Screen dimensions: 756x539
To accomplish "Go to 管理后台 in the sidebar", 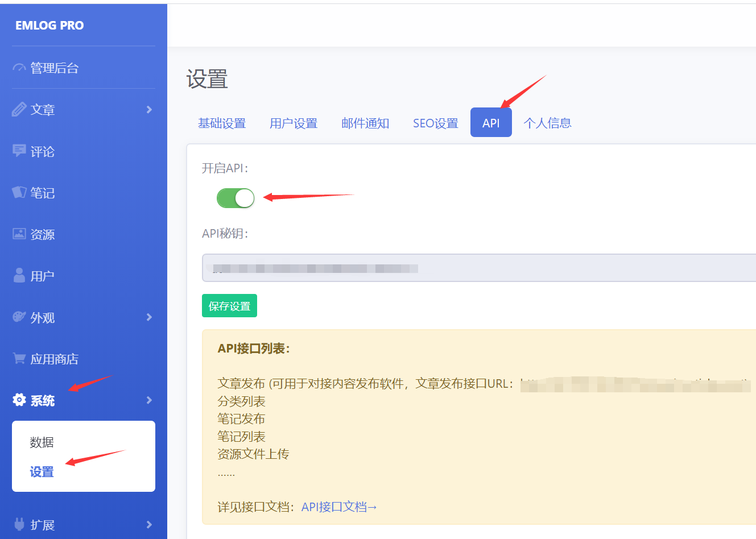I will (x=55, y=68).
